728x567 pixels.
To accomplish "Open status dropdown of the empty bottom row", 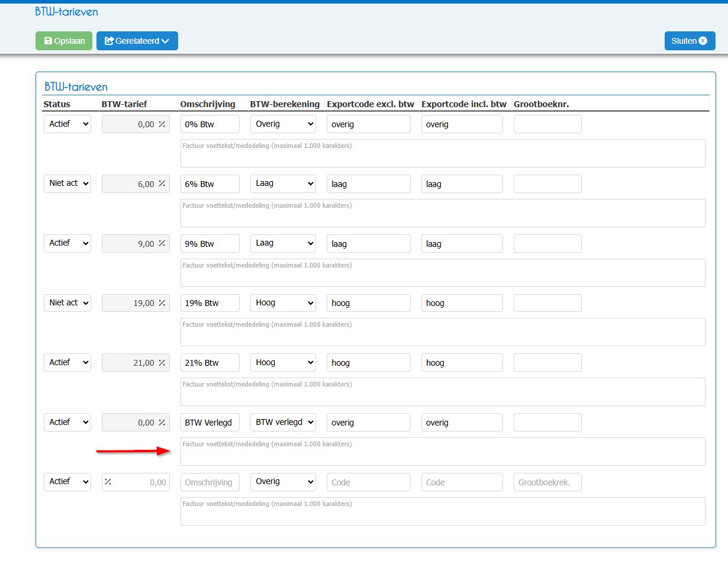I will (67, 482).
